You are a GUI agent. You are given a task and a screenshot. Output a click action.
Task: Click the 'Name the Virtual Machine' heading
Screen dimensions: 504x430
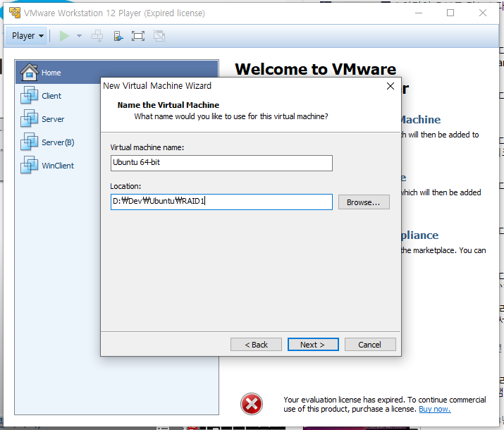coord(168,105)
